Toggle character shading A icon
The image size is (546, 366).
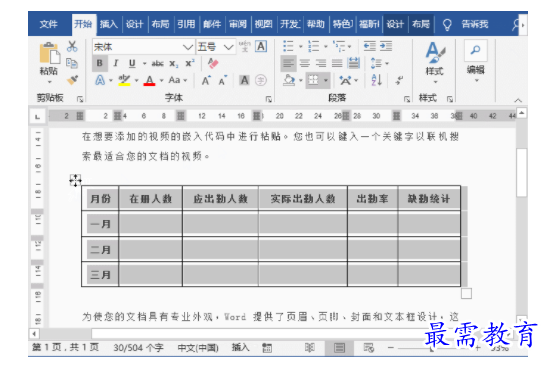click(x=244, y=80)
